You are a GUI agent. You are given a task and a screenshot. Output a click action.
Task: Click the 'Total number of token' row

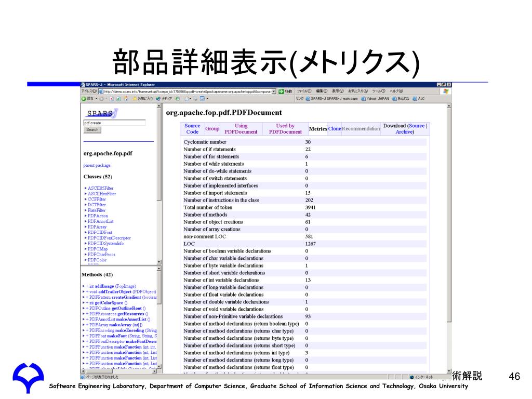pyautogui.click(x=303, y=208)
